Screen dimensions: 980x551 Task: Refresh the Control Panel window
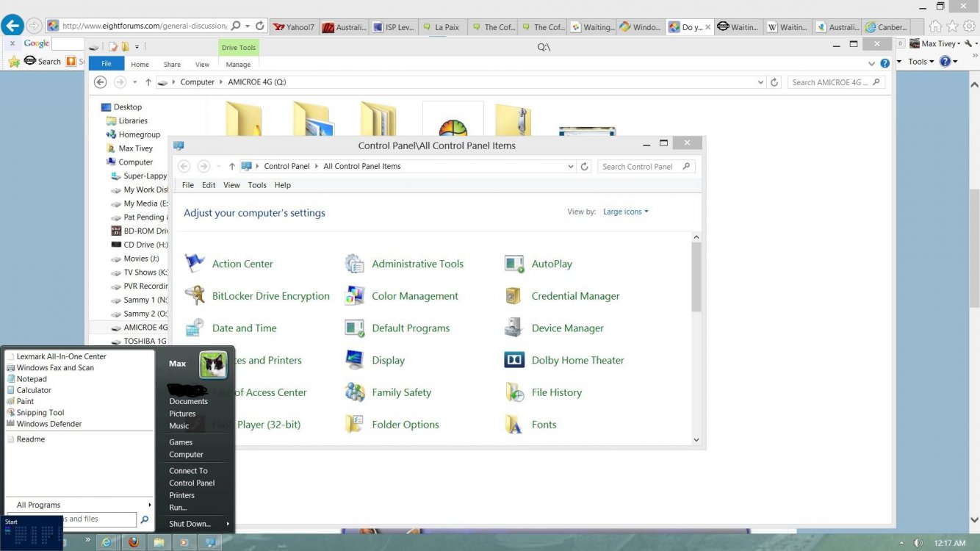[x=585, y=167]
